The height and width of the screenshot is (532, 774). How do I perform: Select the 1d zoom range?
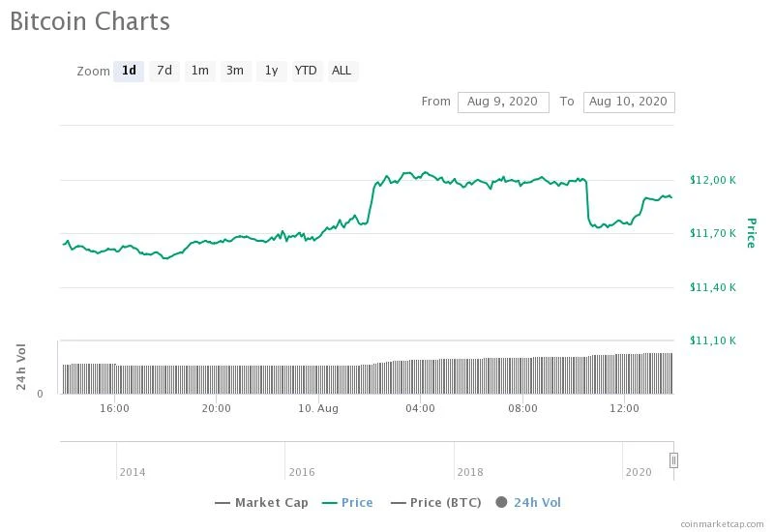coord(129,71)
